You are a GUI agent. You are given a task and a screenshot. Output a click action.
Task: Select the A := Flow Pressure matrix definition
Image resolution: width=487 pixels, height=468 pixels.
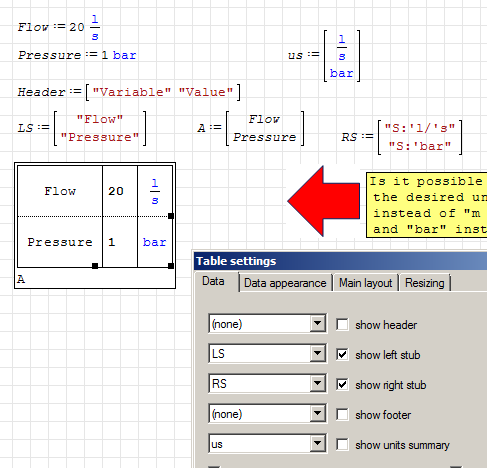[x=251, y=128]
